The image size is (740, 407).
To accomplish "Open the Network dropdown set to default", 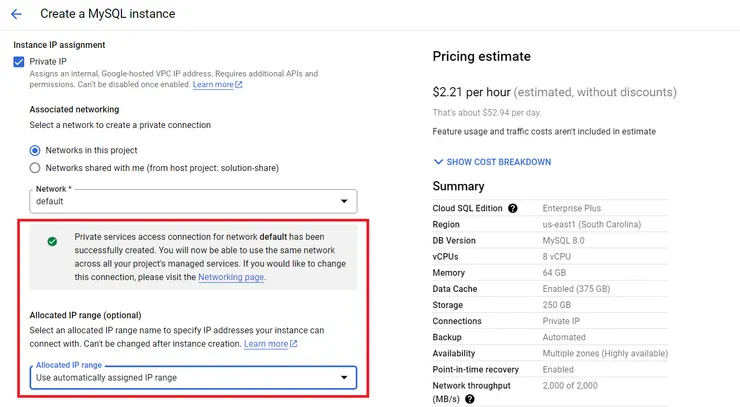I will (193, 201).
